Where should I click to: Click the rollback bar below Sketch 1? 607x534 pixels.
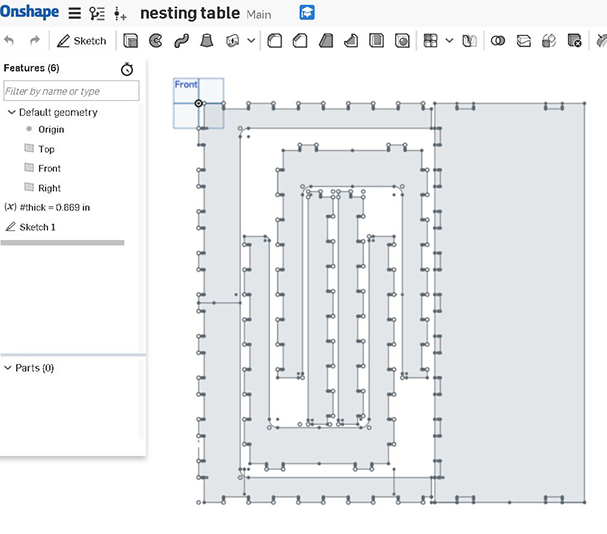62,243
